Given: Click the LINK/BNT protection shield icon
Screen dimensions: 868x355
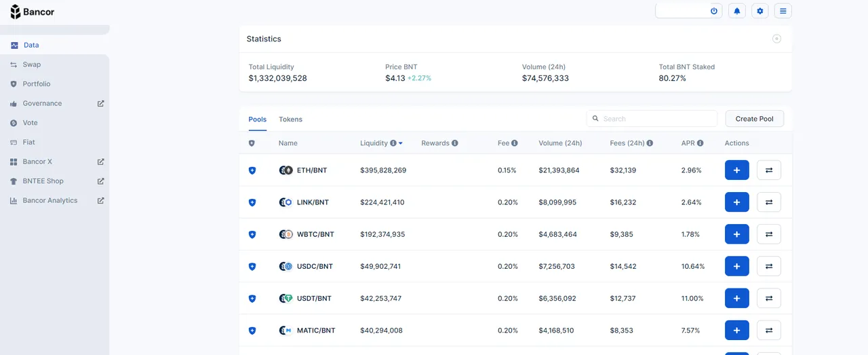Looking at the screenshot, I should (x=252, y=202).
